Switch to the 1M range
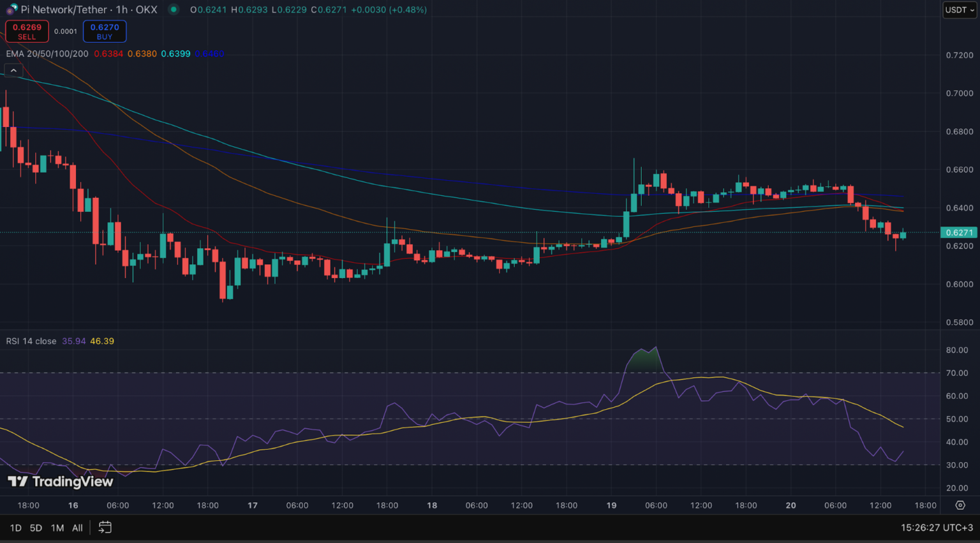Viewport: 980px width, 543px height. pos(57,528)
